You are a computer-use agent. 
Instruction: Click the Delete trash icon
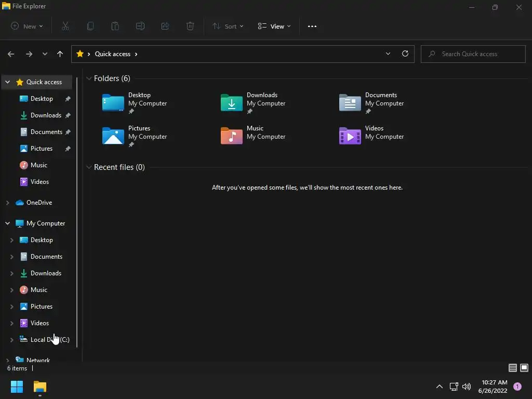(x=190, y=26)
